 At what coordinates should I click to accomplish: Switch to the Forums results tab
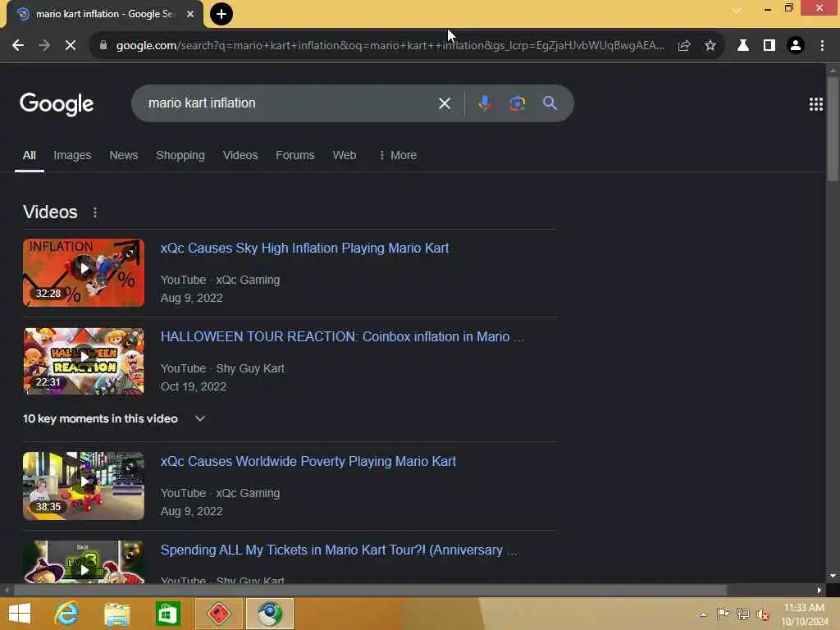tap(295, 155)
